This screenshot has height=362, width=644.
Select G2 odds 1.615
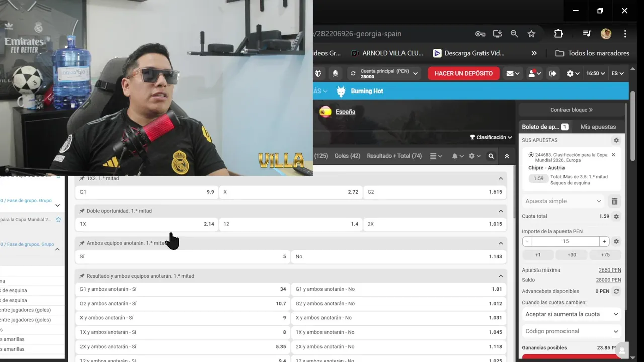click(x=435, y=192)
